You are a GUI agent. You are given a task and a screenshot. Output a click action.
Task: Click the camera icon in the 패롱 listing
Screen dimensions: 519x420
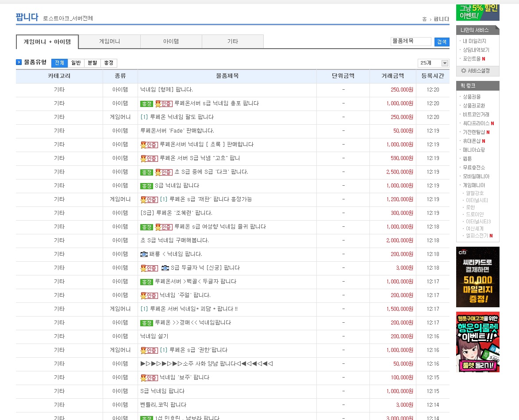tap(144, 254)
